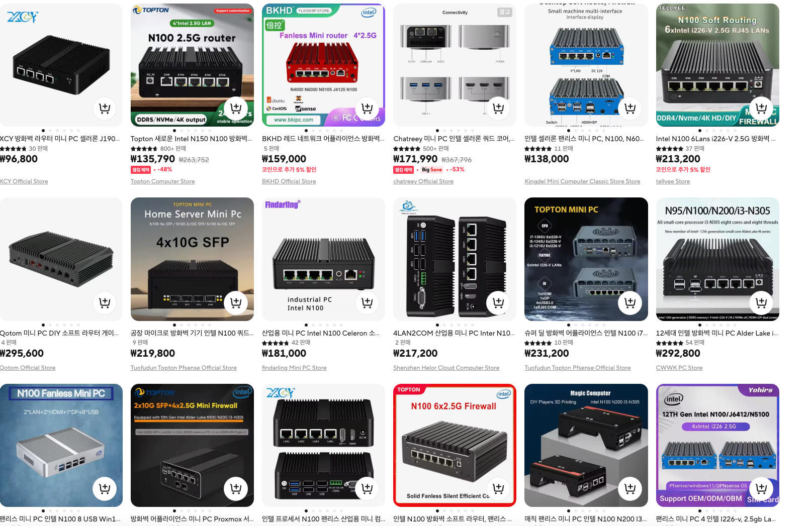Add XCY J1900 mini PC to cart
Screen dimensions: 812x526
point(105,108)
